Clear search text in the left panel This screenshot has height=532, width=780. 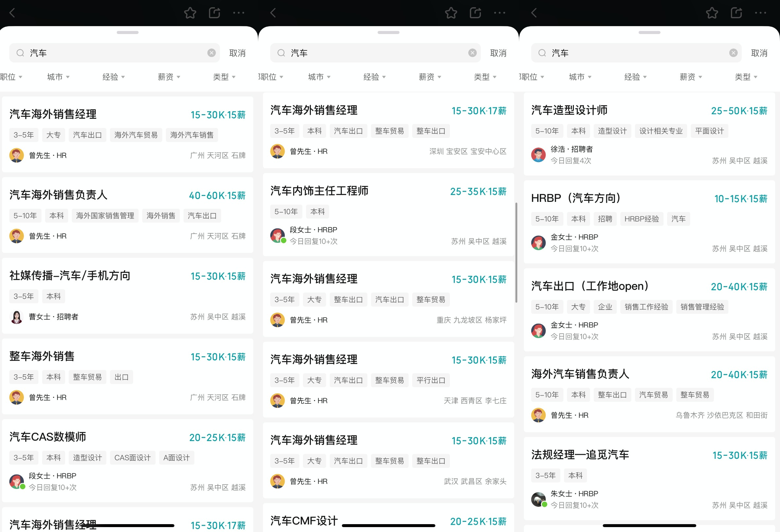pos(211,53)
